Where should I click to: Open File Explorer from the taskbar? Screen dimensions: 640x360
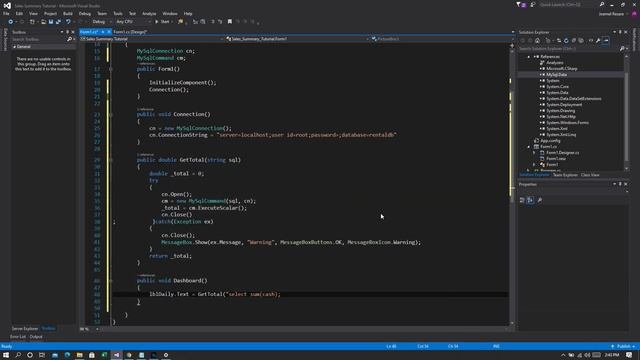[x=80, y=355]
